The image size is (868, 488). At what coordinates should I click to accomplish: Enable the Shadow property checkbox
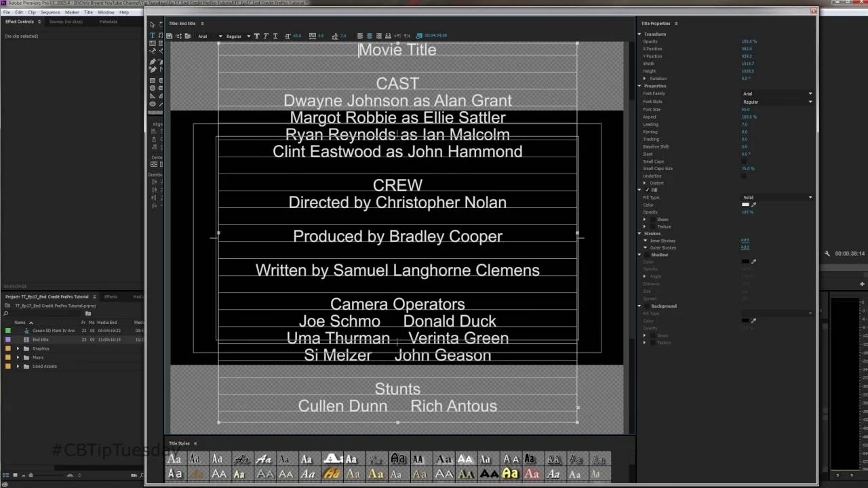tap(645, 255)
